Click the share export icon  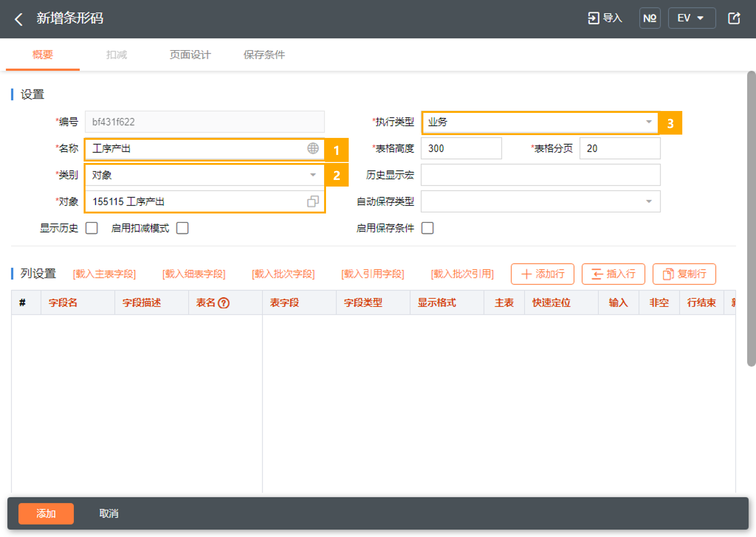point(734,18)
